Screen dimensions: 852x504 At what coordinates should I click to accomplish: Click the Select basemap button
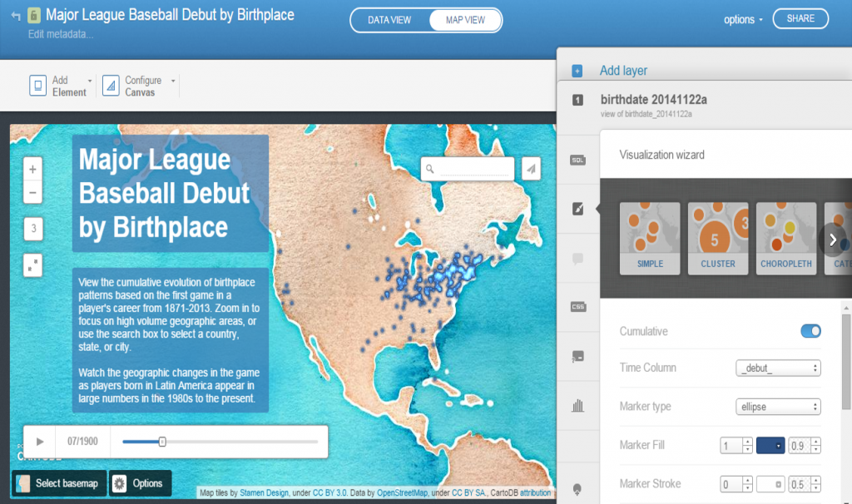point(59,483)
